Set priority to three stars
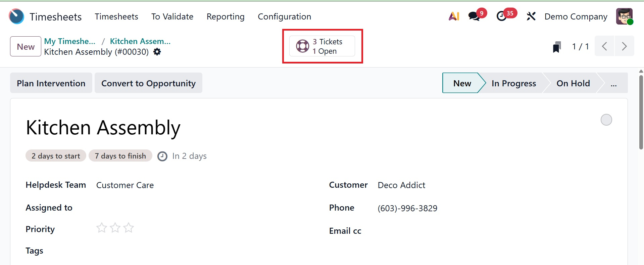The width and height of the screenshot is (644, 265). click(x=129, y=228)
